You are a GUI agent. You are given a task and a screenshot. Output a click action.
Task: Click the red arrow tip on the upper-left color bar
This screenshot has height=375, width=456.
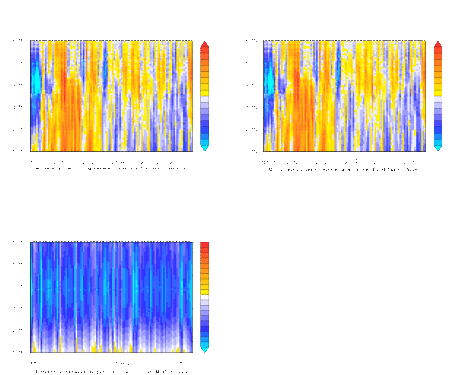tap(205, 44)
